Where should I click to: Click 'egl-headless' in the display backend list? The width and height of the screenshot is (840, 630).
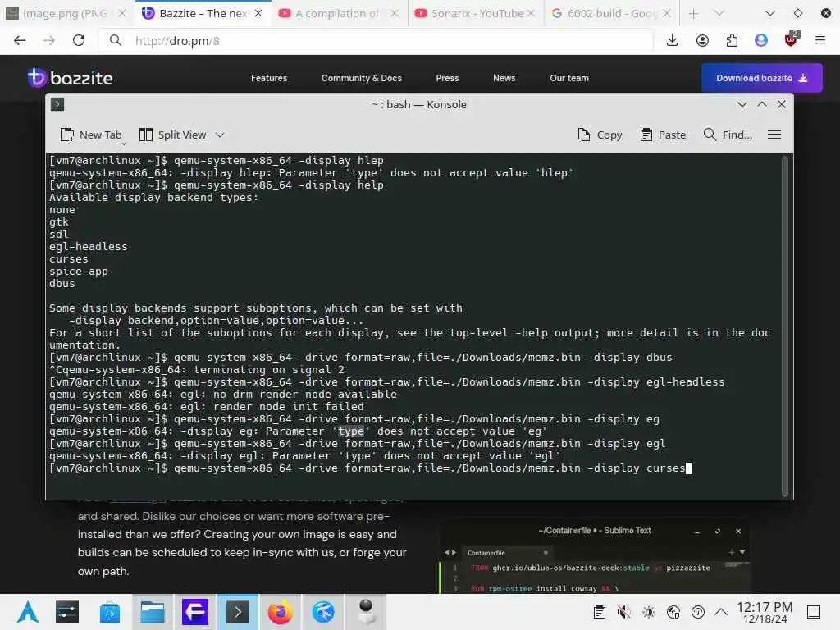click(89, 246)
